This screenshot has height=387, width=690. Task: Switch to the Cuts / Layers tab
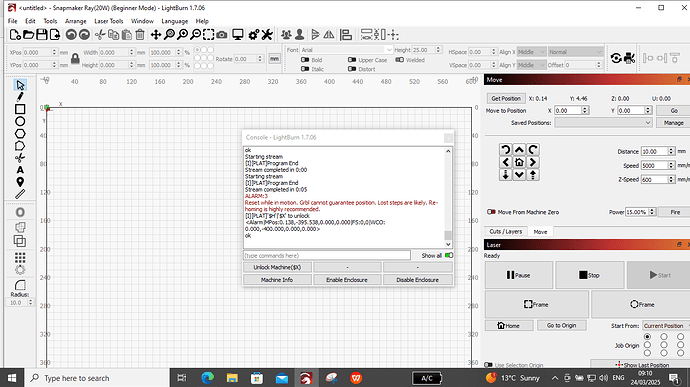[505, 232]
